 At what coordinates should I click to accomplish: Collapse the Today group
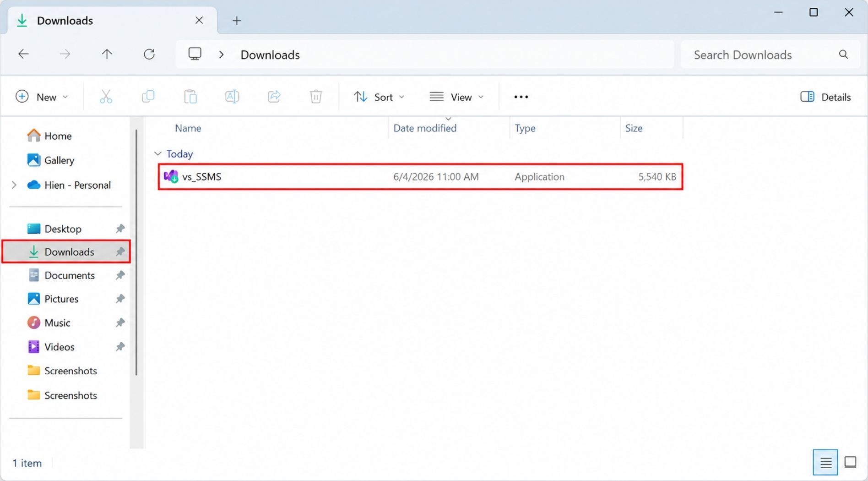pos(158,153)
